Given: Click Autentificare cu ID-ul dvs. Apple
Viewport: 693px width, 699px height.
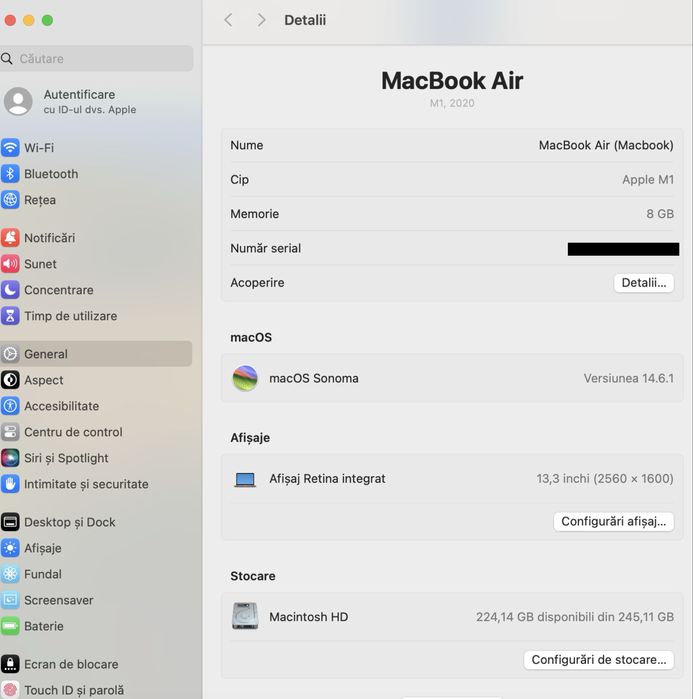Looking at the screenshot, I should pyautogui.click(x=90, y=102).
